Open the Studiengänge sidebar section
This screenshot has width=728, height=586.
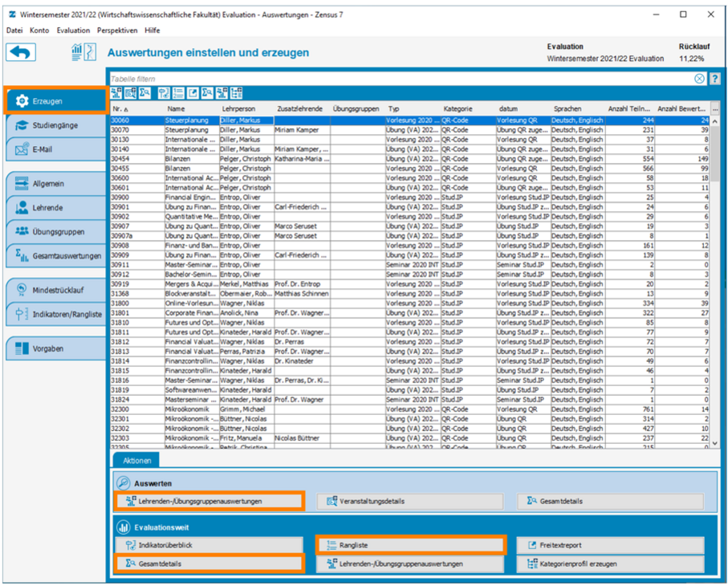point(56,126)
